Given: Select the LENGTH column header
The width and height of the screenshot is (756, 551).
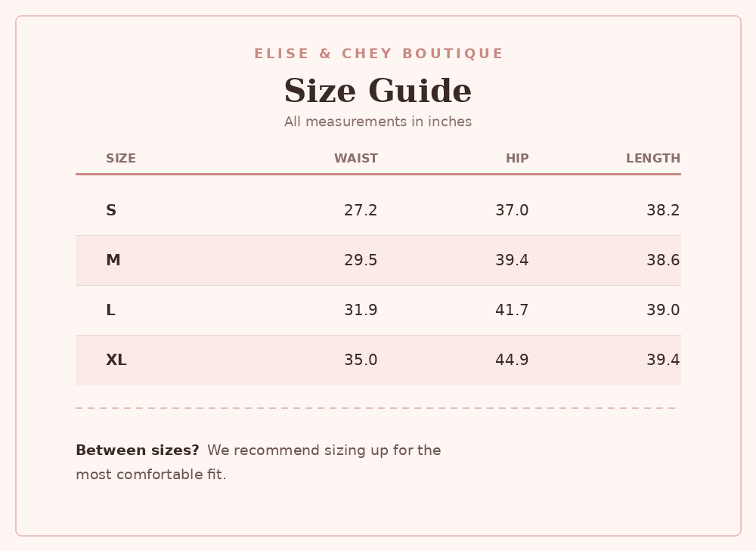Looking at the screenshot, I should (653, 158).
